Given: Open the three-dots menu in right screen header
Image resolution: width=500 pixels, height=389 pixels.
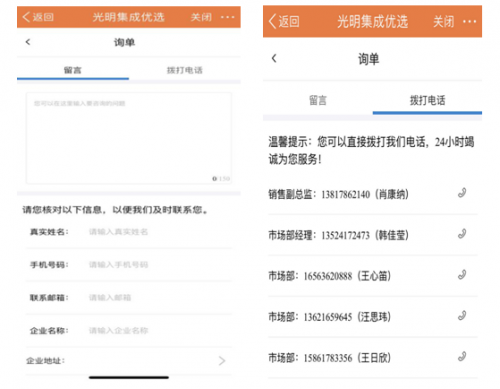Looking at the screenshot, I should coord(469,22).
